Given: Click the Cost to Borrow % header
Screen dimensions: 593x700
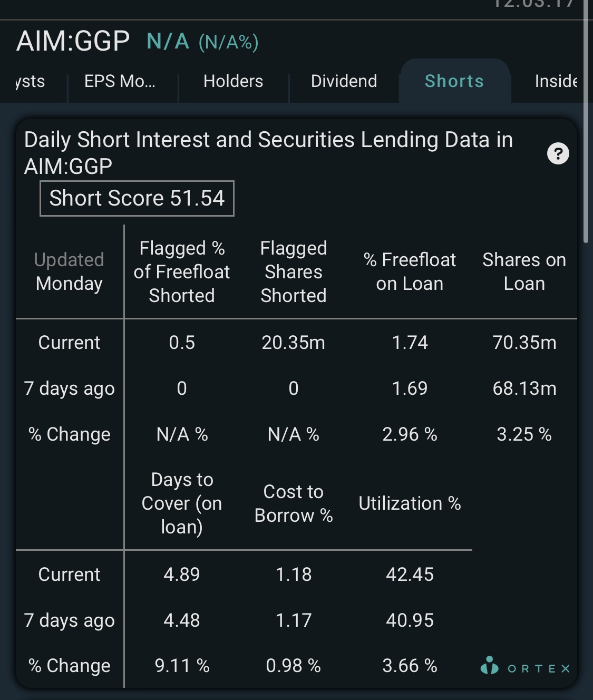Looking at the screenshot, I should 294,503.
